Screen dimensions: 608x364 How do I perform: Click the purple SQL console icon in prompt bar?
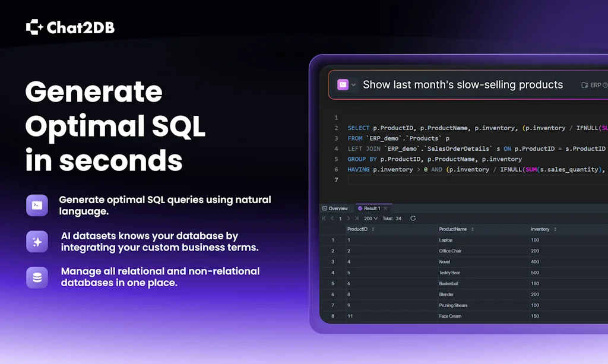click(x=343, y=85)
